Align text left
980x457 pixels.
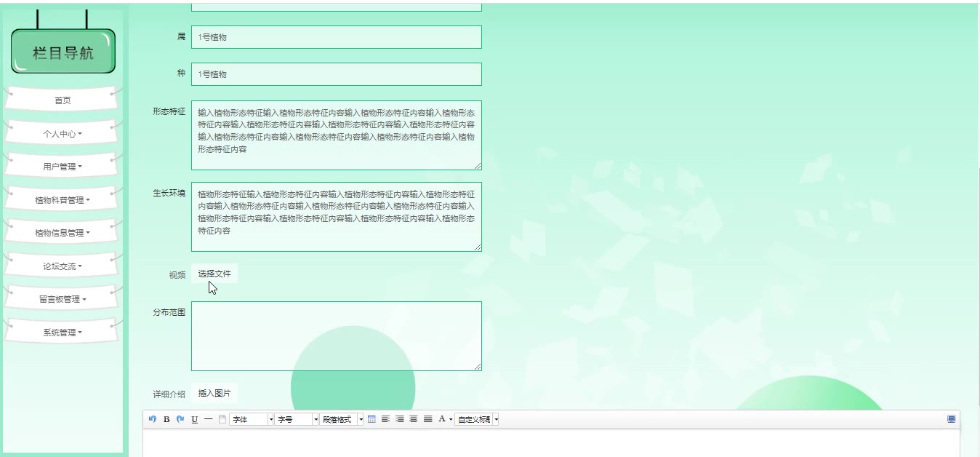pos(385,419)
